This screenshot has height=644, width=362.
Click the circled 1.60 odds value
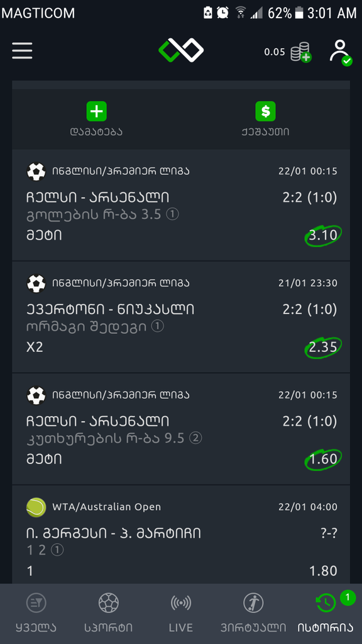click(323, 458)
